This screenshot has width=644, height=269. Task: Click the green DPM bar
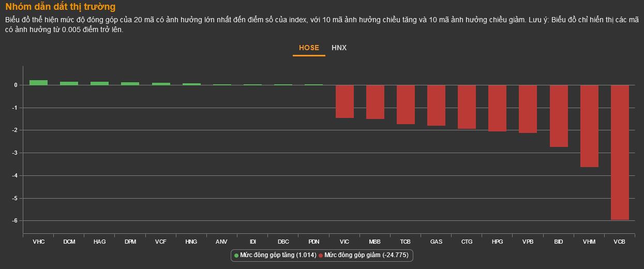[130, 83]
